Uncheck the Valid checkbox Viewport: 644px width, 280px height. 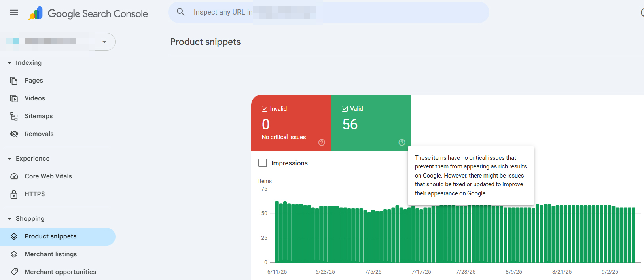[345, 109]
